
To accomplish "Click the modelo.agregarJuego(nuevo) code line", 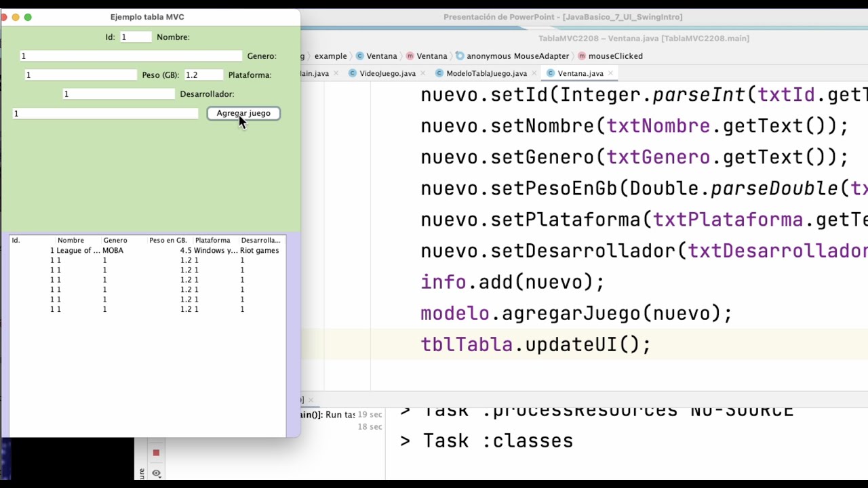I will (576, 313).
